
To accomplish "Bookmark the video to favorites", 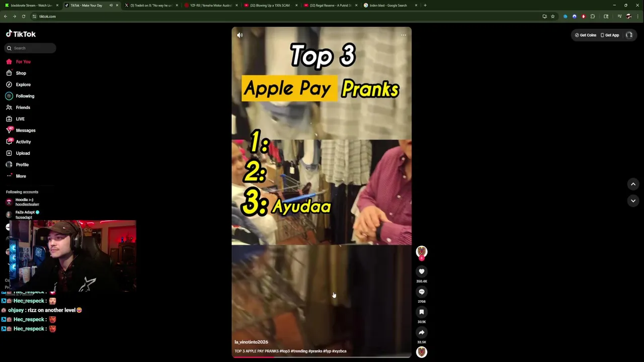I will [x=422, y=312].
